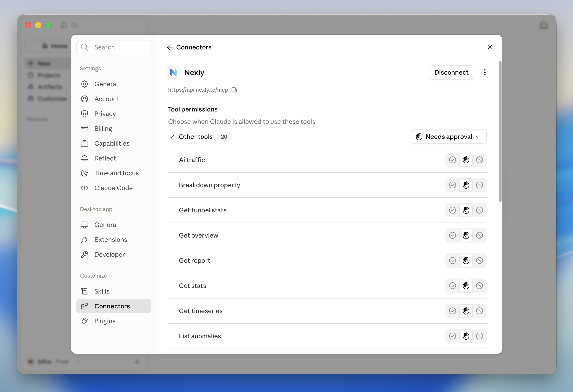Click the Ai traffic tool name
Viewport: 573px width, 392px height.
(192, 160)
